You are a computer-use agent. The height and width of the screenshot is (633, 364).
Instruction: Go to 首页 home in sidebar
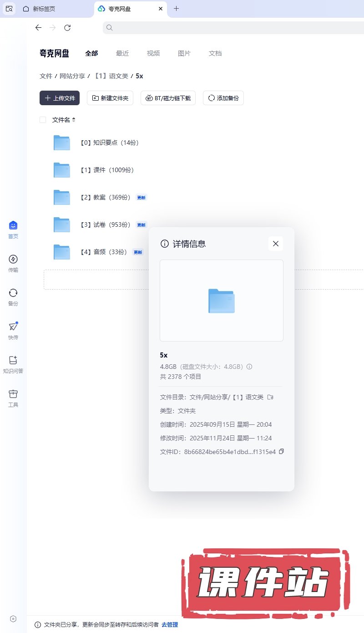pos(13,226)
